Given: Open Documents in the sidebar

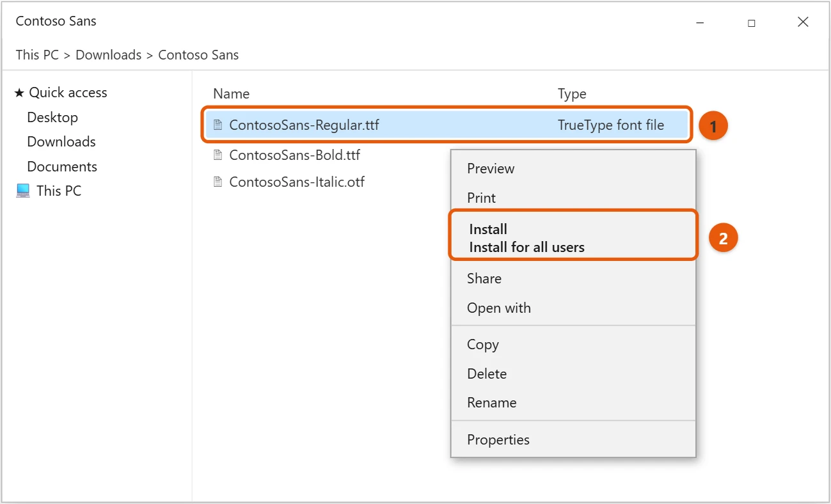Looking at the screenshot, I should 62,167.
